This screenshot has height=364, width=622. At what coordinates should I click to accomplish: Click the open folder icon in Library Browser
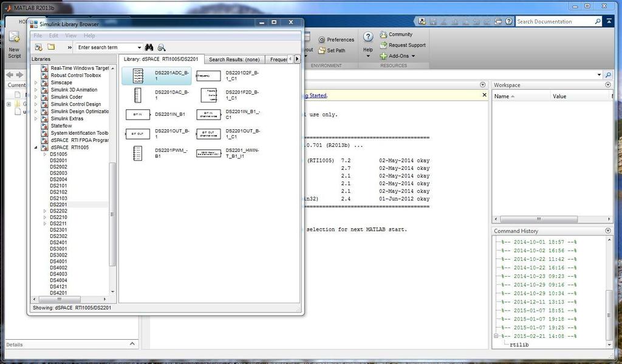(51, 47)
